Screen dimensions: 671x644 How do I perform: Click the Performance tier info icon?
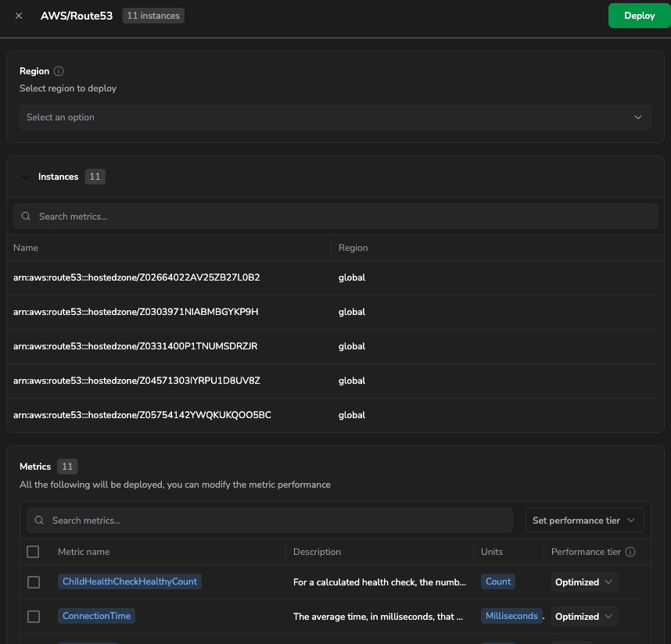(x=630, y=552)
